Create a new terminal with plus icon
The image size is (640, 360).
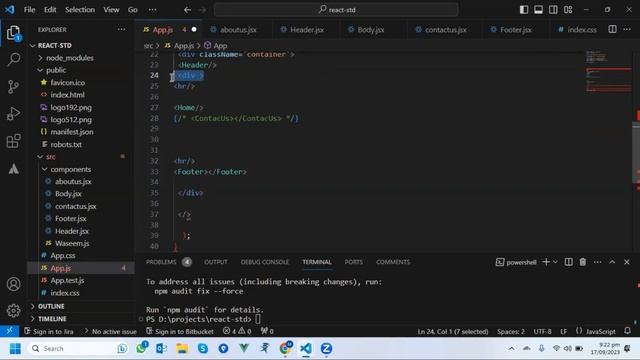click(546, 262)
